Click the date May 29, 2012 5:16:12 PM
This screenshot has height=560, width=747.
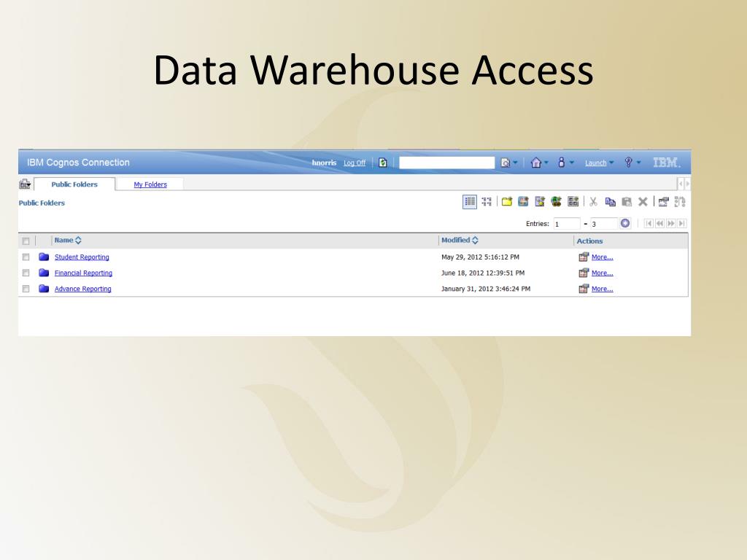(x=480, y=257)
